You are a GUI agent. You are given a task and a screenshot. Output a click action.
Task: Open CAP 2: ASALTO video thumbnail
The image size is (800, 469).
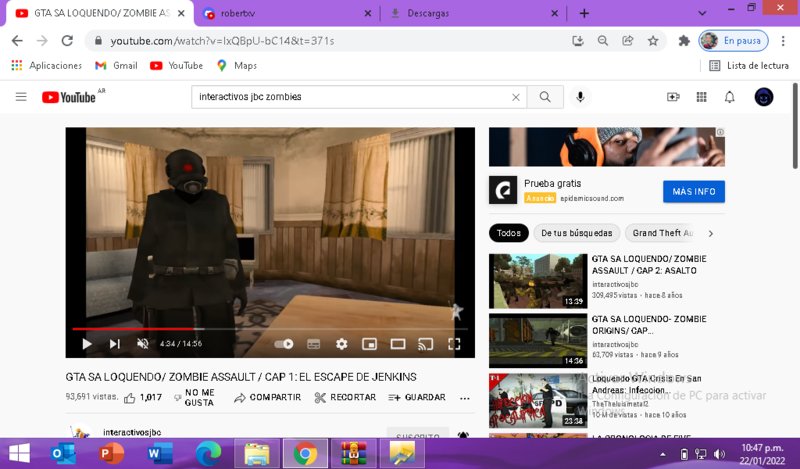[x=538, y=281]
